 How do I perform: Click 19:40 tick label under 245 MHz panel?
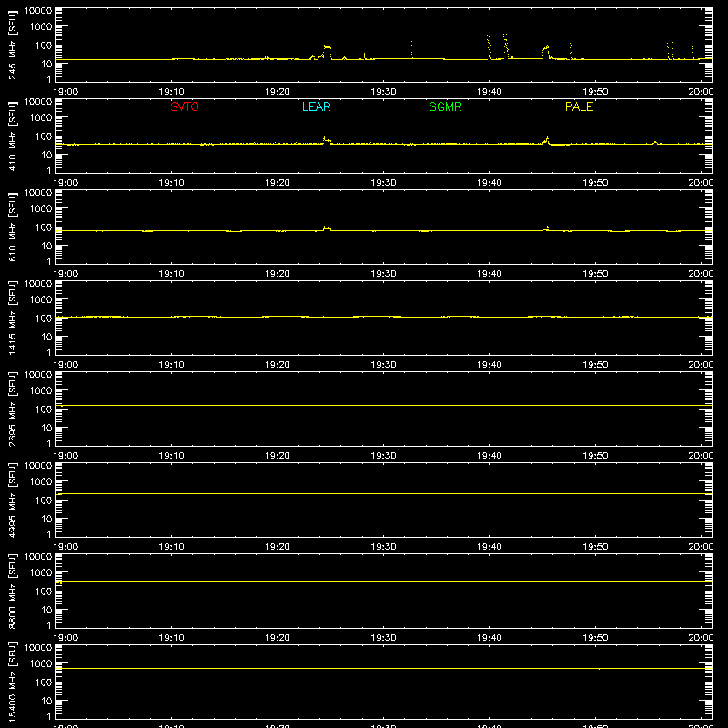tap(489, 92)
